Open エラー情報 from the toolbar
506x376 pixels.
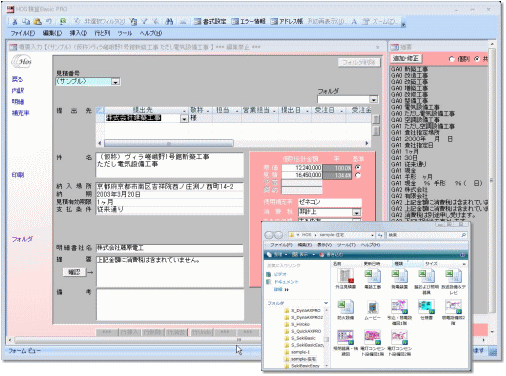tap(249, 22)
